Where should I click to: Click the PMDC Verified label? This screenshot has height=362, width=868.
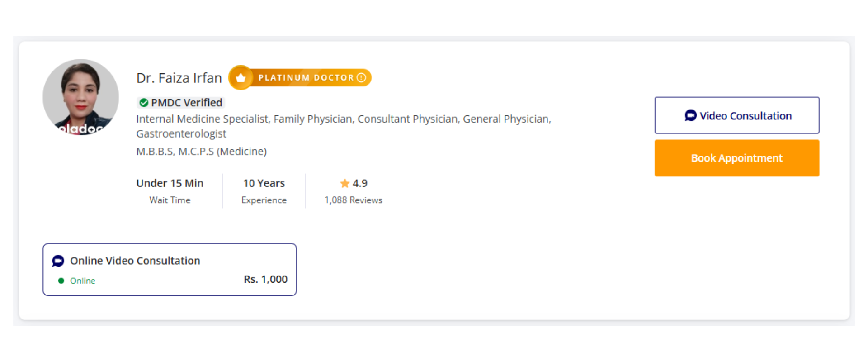tap(186, 103)
